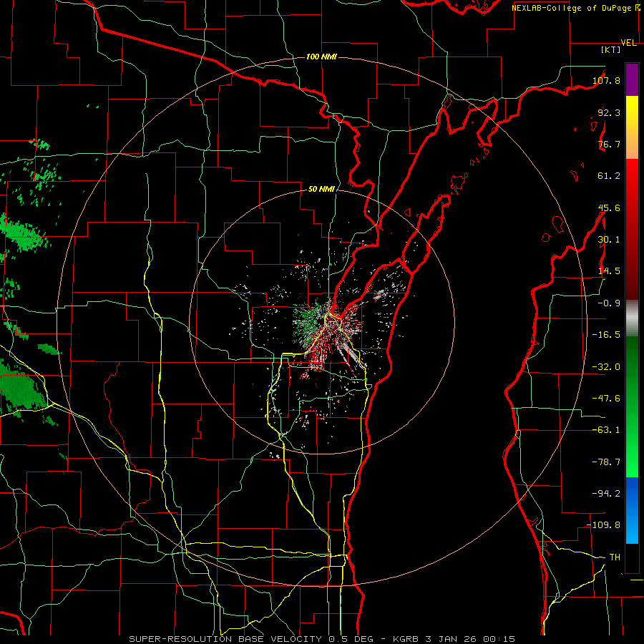This screenshot has height=644, width=644.
Task: Click the [KT] units label
Action: click(611, 49)
